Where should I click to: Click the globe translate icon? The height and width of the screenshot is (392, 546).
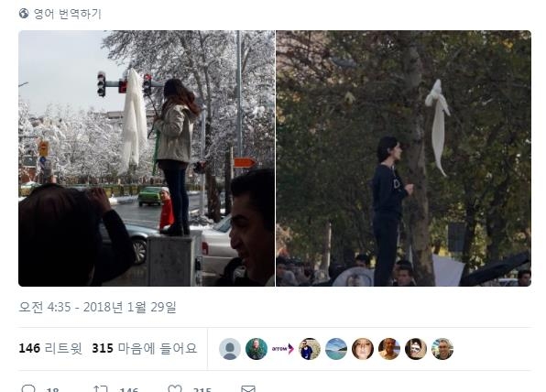[x=24, y=14]
